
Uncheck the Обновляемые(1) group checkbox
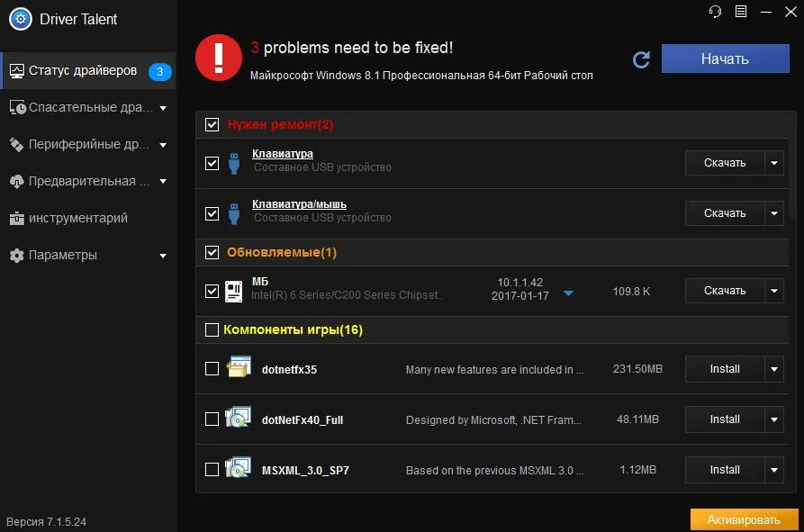pyautogui.click(x=212, y=252)
